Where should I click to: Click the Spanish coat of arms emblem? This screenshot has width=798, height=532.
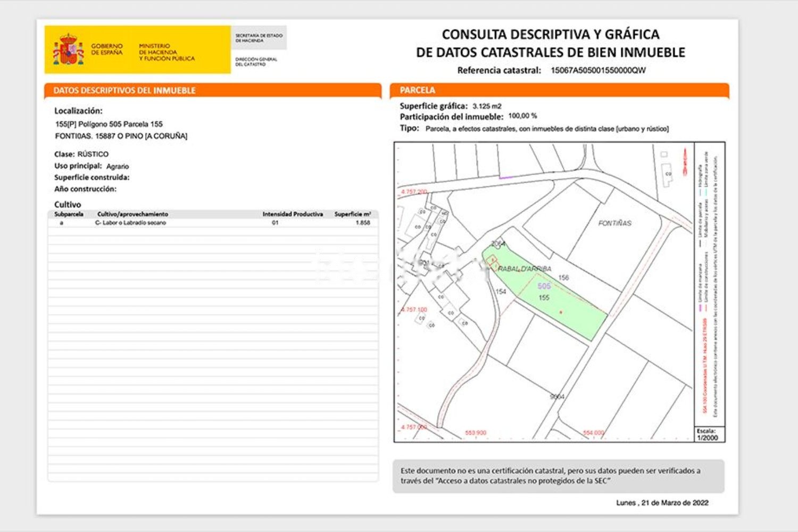tap(68, 49)
